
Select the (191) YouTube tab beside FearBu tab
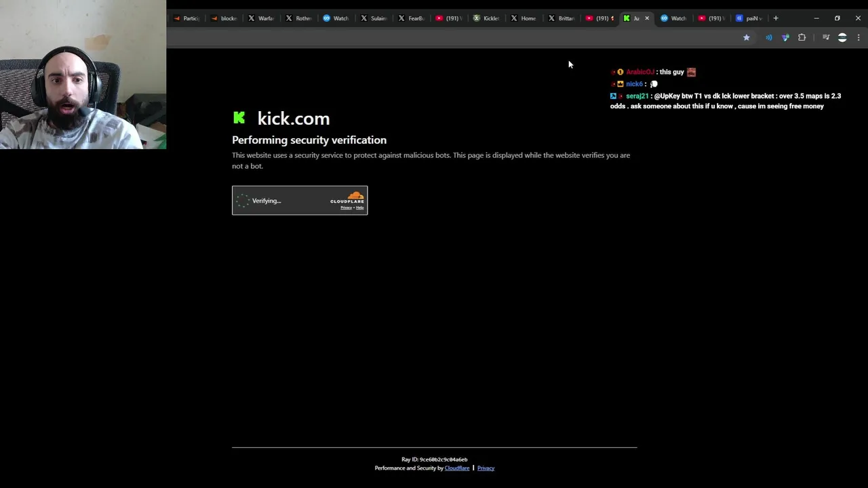point(448,18)
